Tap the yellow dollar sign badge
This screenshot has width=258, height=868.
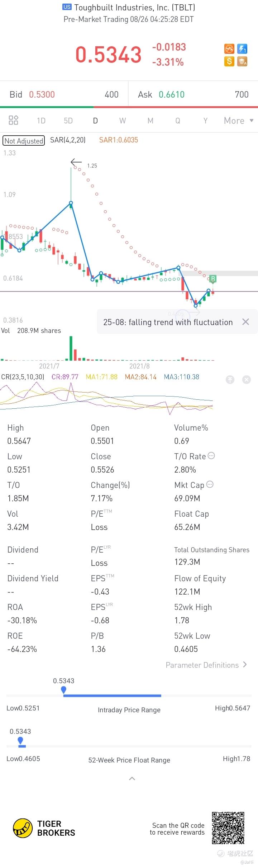(x=229, y=61)
